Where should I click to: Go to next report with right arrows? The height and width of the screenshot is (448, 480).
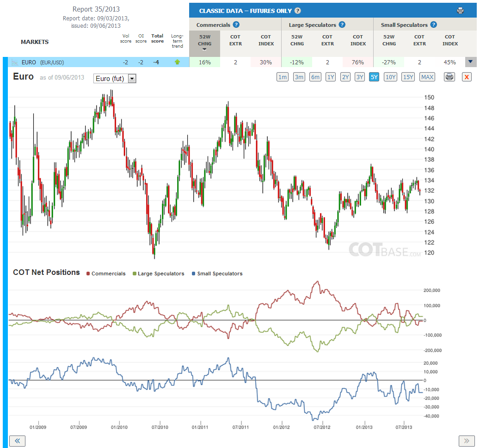tap(467, 441)
